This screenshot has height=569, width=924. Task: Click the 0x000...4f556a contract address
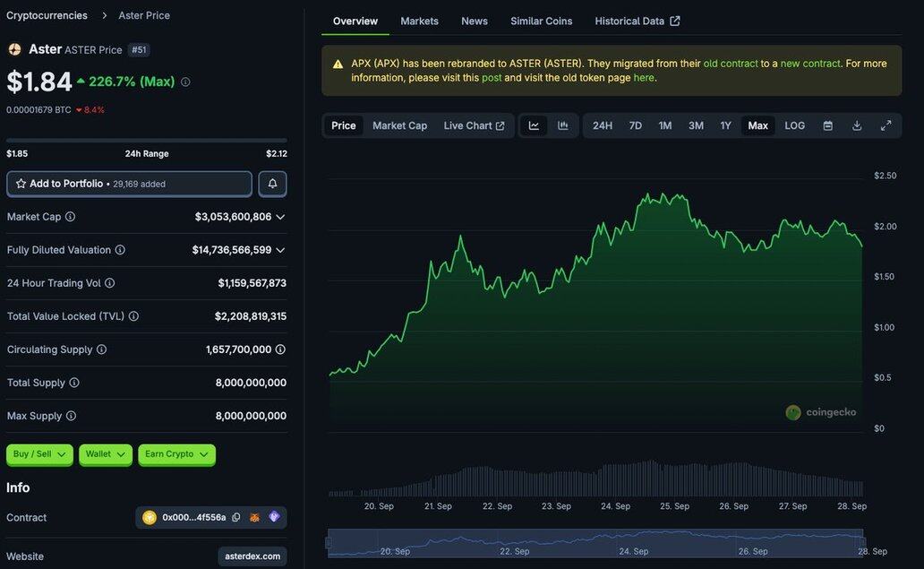coord(194,517)
